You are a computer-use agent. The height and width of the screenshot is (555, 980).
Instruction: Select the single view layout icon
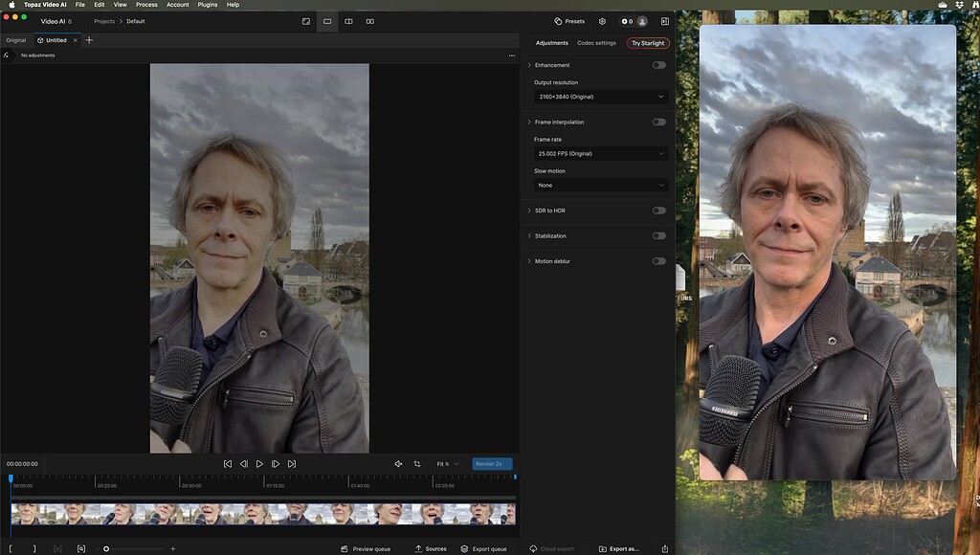coord(327,21)
